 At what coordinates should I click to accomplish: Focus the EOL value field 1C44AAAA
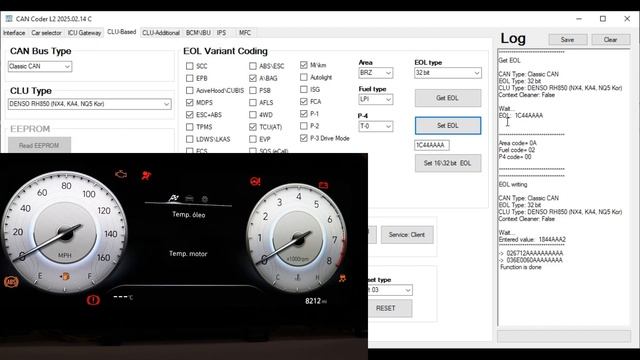431,145
